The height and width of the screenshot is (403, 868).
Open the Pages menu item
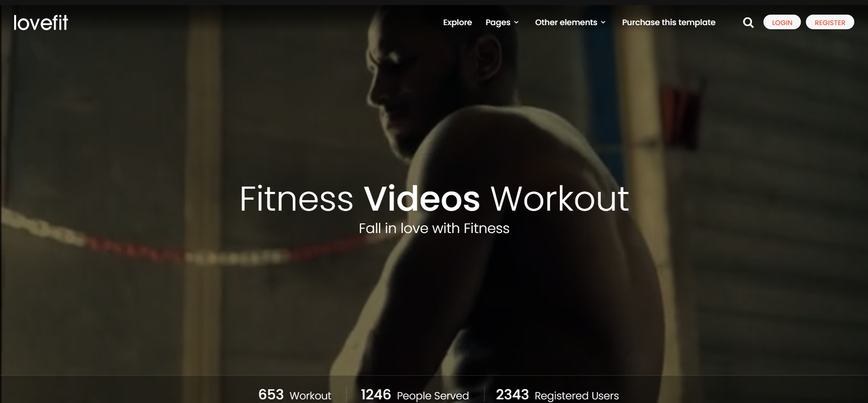[x=498, y=22]
